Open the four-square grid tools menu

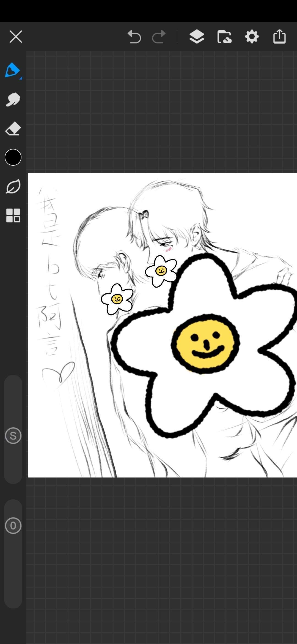(13, 215)
